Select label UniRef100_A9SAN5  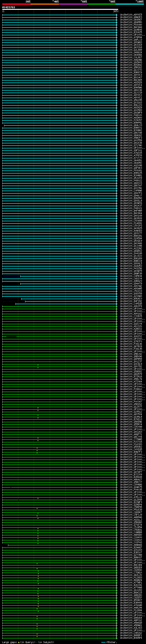(131, 289)
